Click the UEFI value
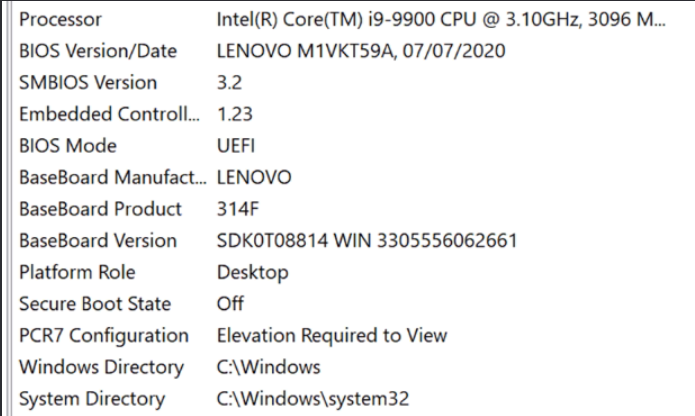 click(x=236, y=146)
